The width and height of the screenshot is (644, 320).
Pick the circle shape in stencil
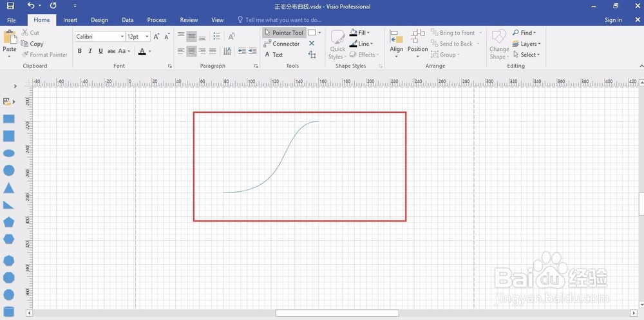click(x=8, y=170)
